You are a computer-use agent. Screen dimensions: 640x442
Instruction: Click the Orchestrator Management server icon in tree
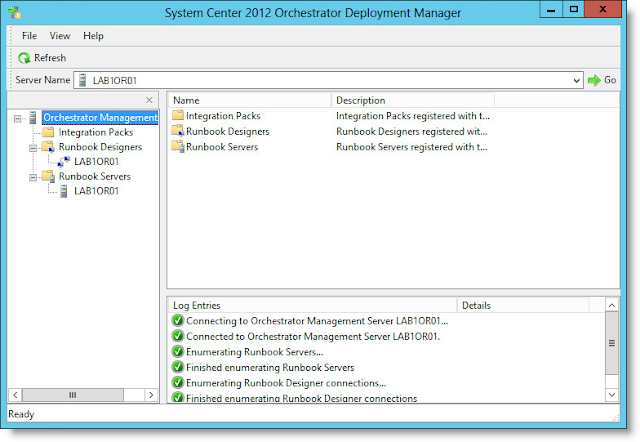[33, 118]
